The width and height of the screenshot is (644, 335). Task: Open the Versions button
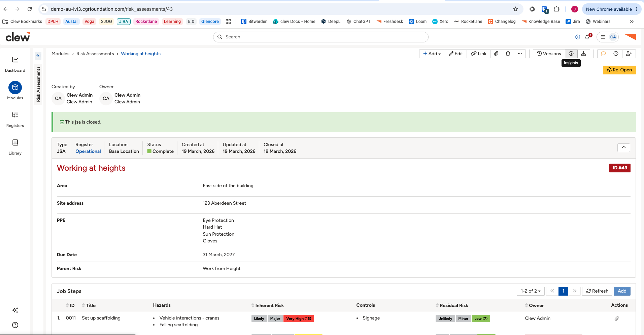549,54
